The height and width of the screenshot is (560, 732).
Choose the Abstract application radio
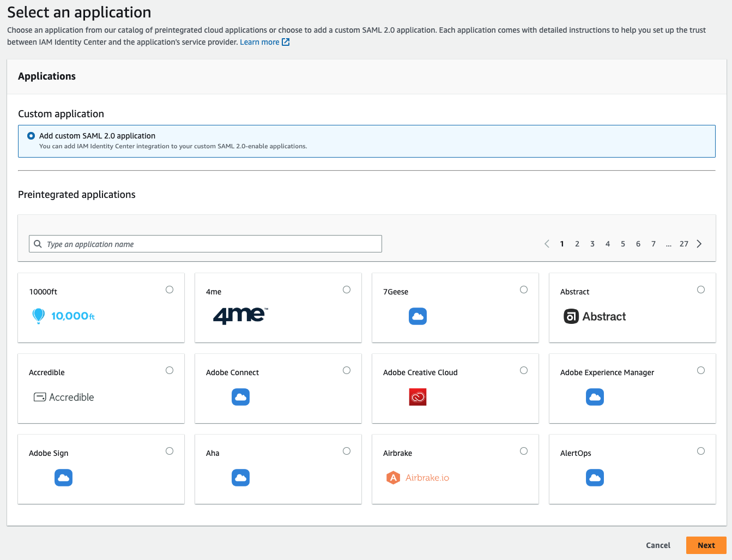[x=701, y=290]
